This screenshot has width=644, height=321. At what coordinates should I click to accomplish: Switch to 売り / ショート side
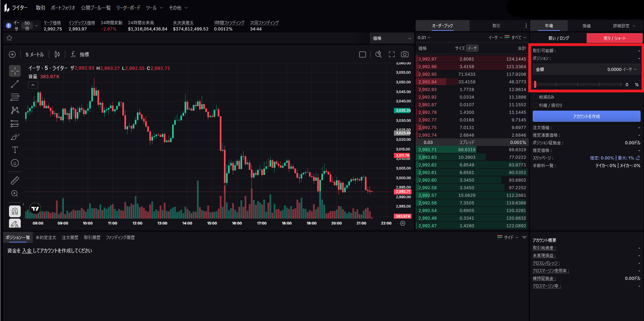614,38
